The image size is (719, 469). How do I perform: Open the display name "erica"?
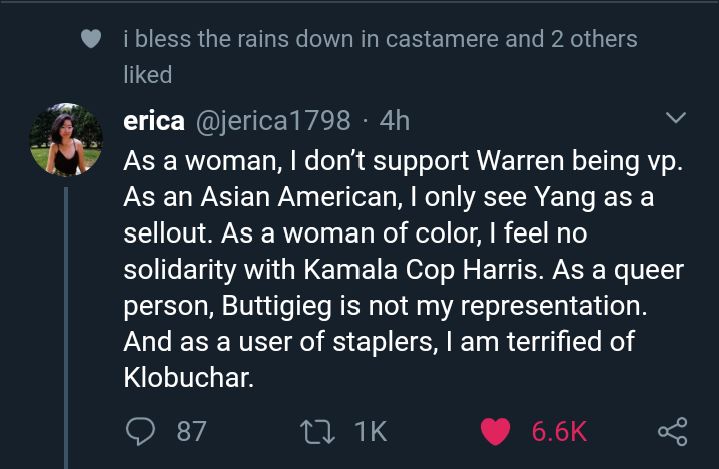point(153,121)
